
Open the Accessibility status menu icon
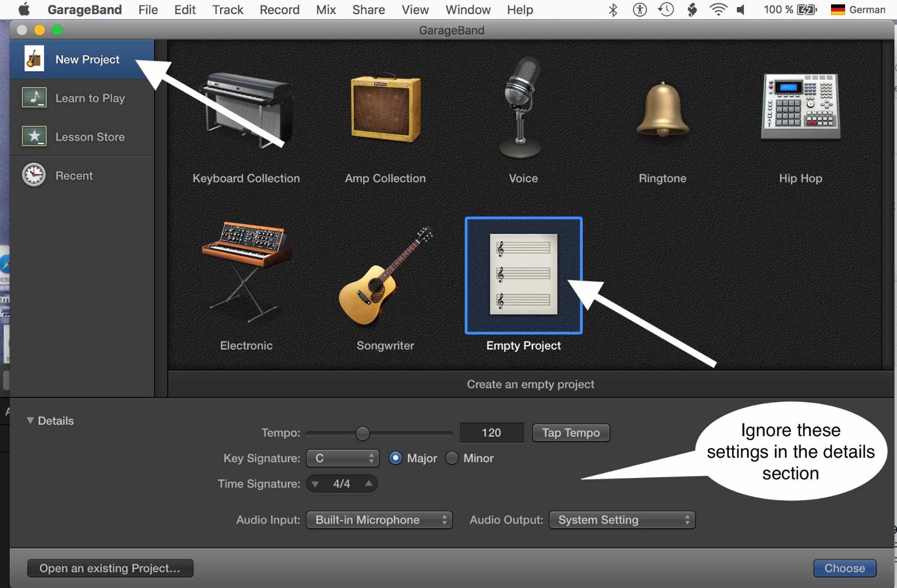[639, 10]
